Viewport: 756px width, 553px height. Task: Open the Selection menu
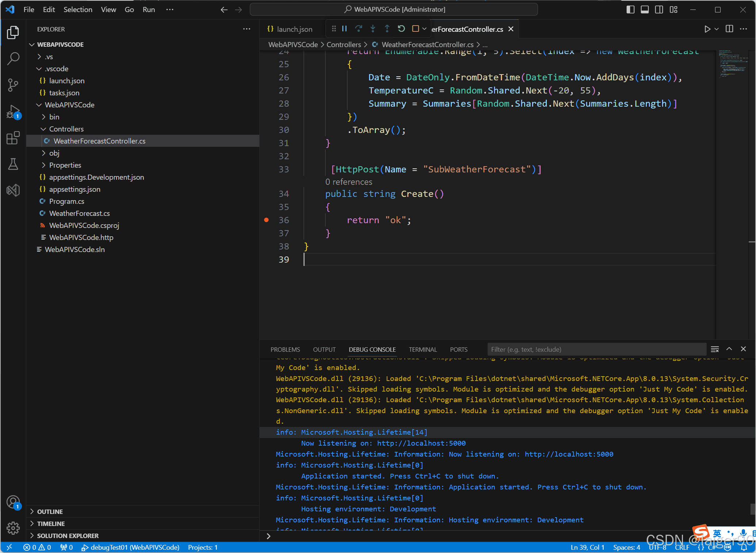78,9
